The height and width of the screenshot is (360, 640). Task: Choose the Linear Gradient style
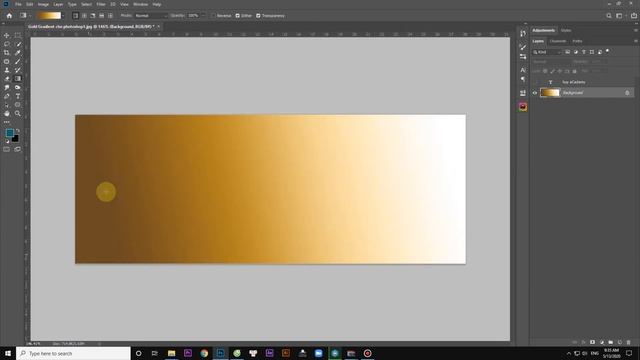(76, 16)
